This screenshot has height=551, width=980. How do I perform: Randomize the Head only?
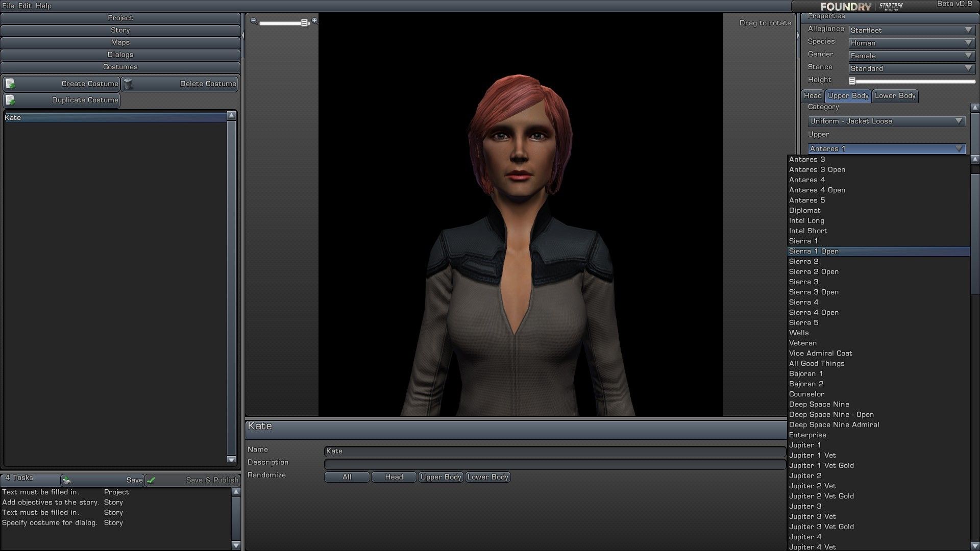(394, 477)
